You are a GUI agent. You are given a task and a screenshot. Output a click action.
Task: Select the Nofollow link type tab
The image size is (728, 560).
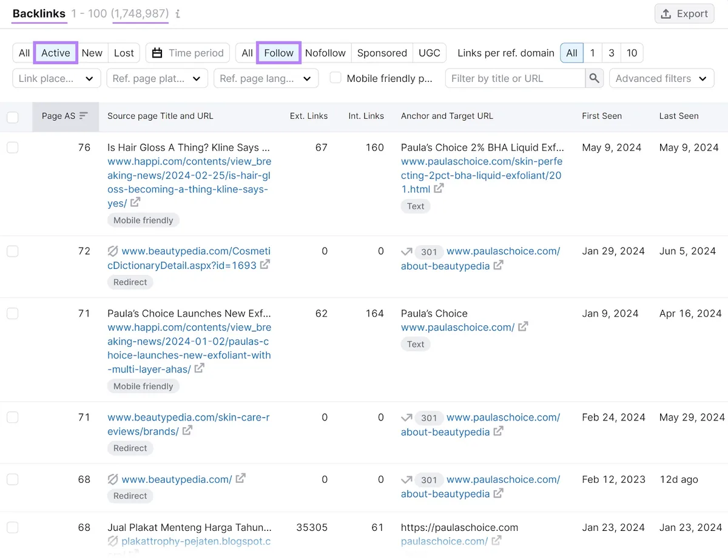tap(325, 53)
